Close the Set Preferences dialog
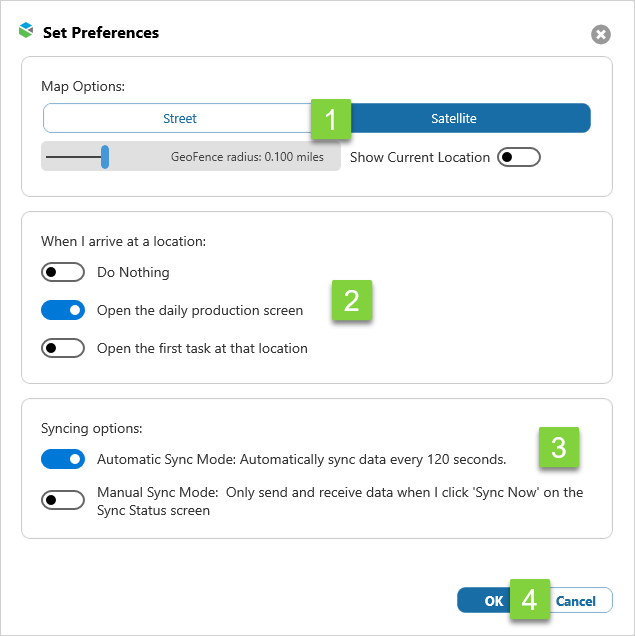The width and height of the screenshot is (635, 636). [600, 35]
